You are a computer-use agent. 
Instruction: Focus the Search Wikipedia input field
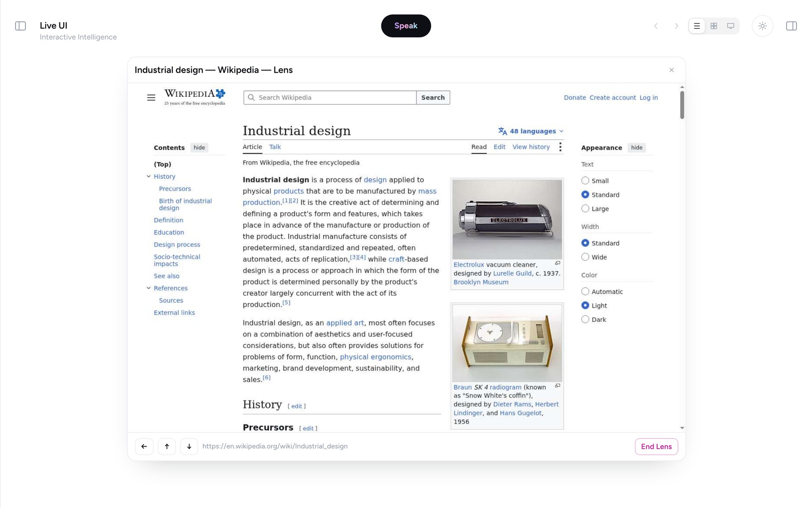click(330, 98)
